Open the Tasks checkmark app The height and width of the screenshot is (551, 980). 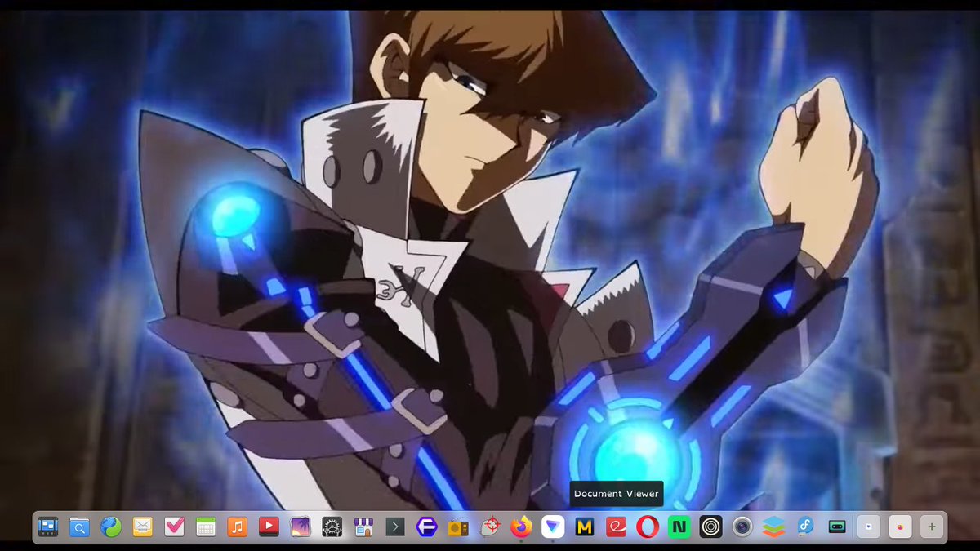click(174, 527)
